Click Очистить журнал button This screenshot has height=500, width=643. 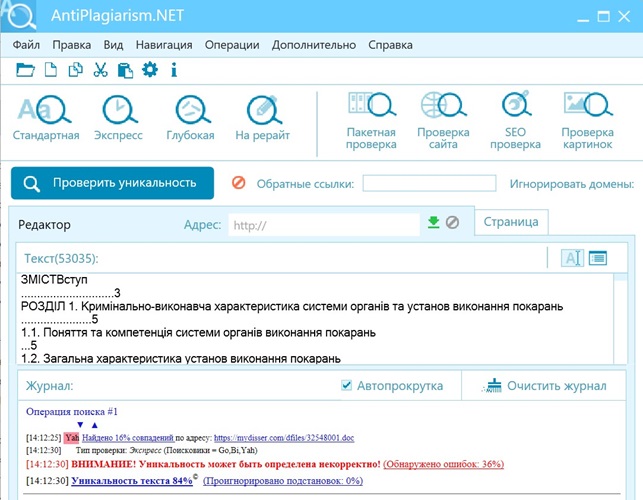click(544, 386)
